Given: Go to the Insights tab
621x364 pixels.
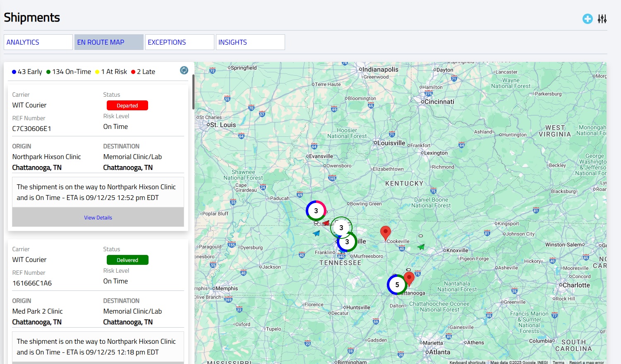Looking at the screenshot, I should coord(250,42).
